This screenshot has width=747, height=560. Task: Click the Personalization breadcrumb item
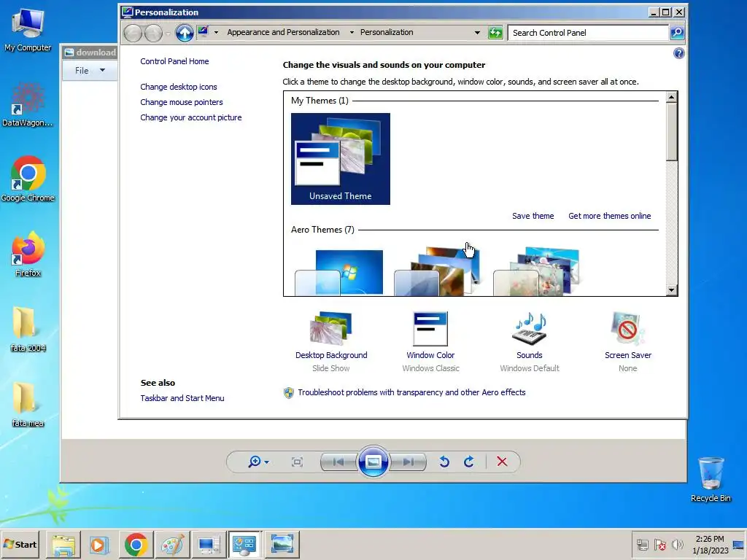click(x=387, y=32)
